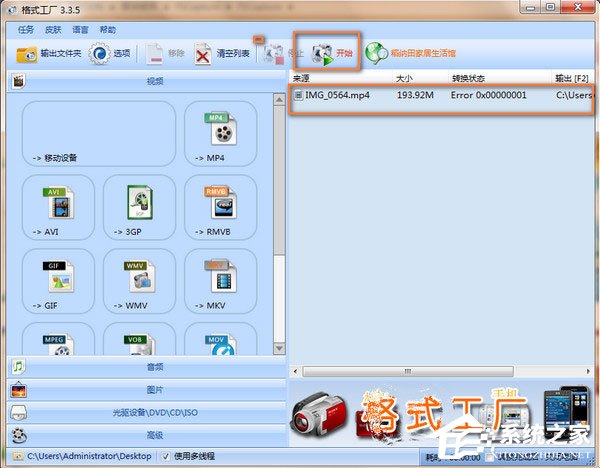Sort by the 大小 (Size) column header
This screenshot has width=600, height=468.
[x=404, y=78]
